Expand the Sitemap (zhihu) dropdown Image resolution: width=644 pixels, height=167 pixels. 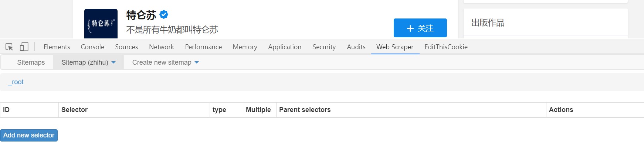[89, 62]
